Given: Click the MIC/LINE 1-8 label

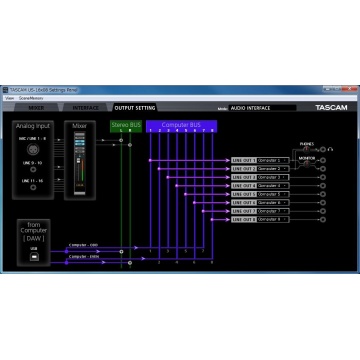Looking at the screenshot, I should coord(33,138).
